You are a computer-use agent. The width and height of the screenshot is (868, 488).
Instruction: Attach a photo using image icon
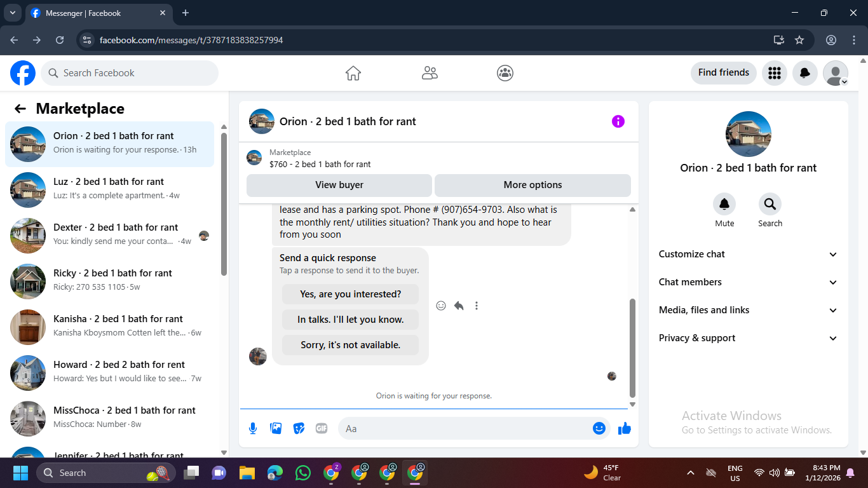(x=276, y=428)
